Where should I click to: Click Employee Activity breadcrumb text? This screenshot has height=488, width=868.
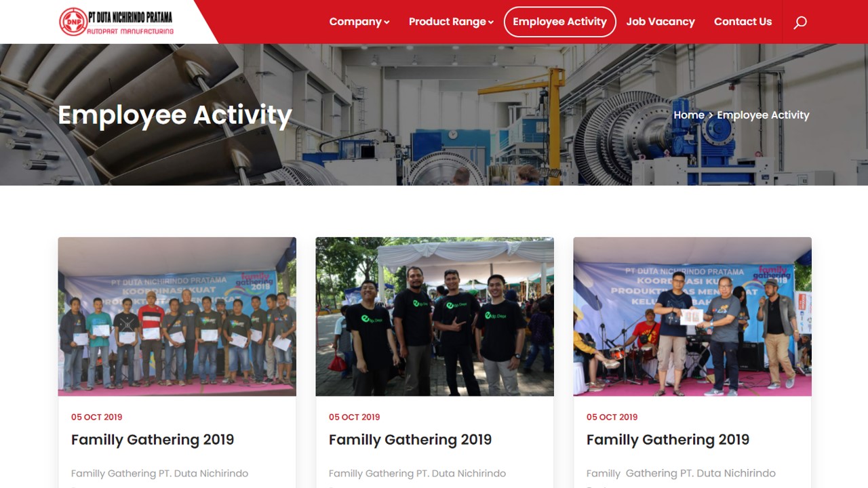click(x=763, y=115)
